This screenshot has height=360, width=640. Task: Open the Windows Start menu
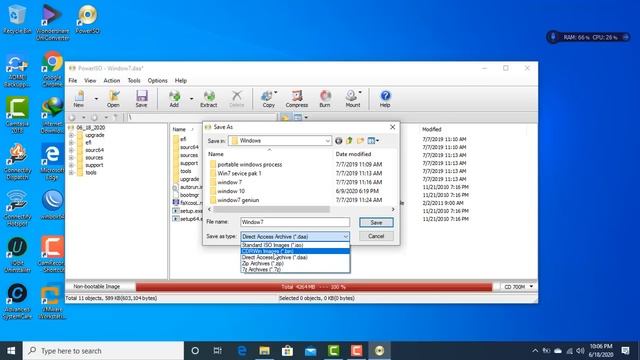tap(11, 351)
